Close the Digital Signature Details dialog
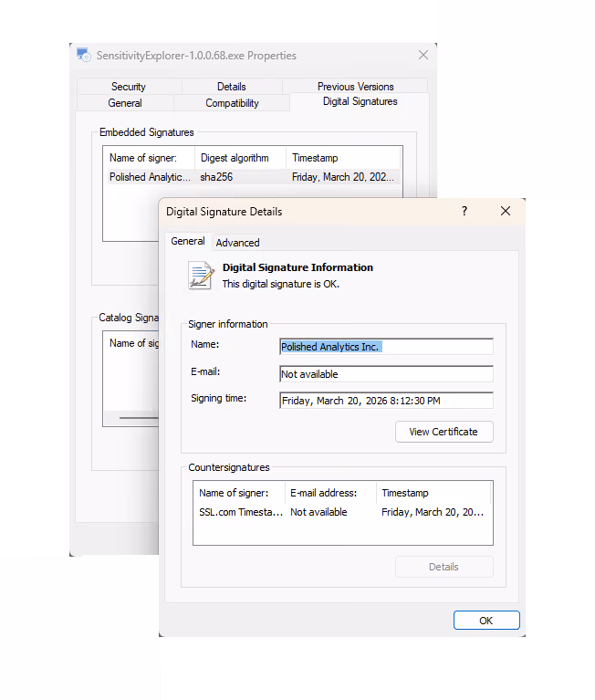The height and width of the screenshot is (700, 595). (506, 211)
